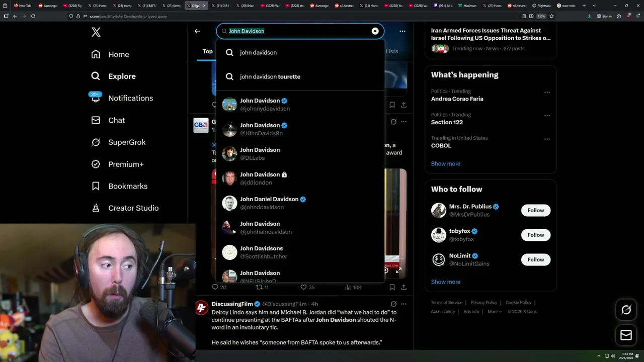Image resolution: width=644 pixels, height=362 pixels.
Task: Select 'john davidson tourette' suggestion
Action: pos(300,76)
